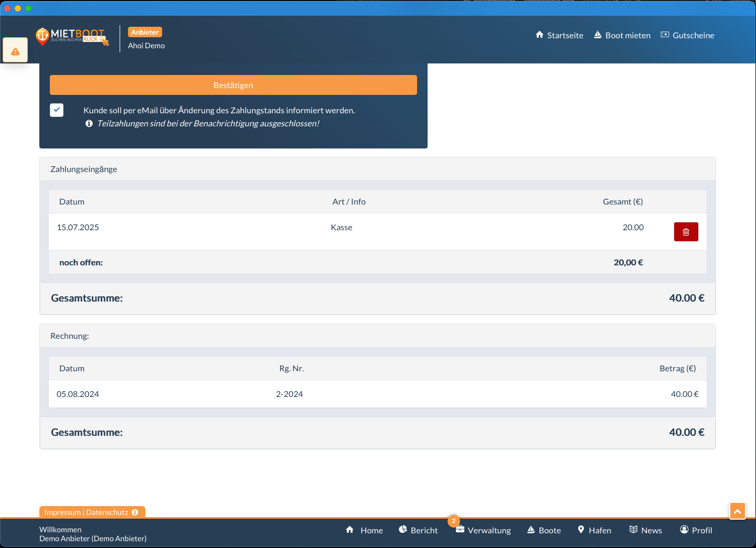The height and width of the screenshot is (548, 756).
Task: Click the Verwaltung notification badge
Action: 454,521
